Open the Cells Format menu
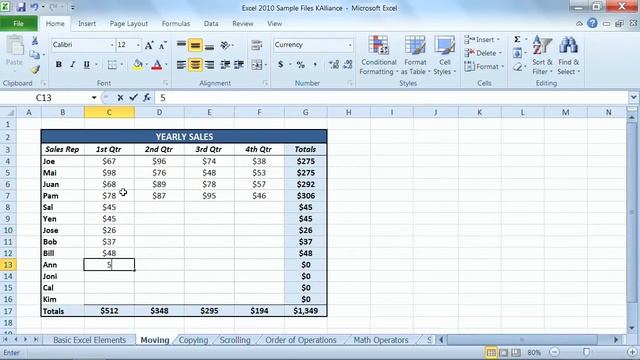640x360 pixels. click(484, 67)
